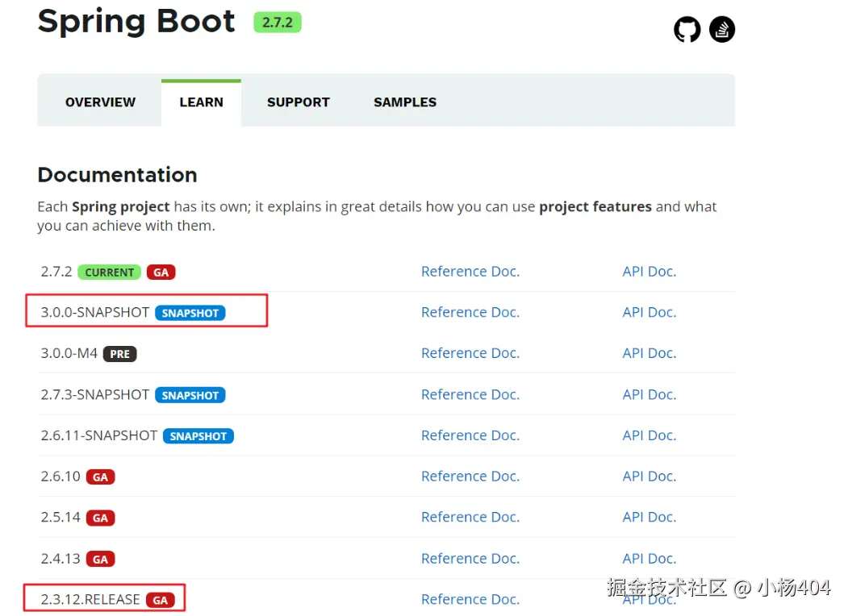Open API Doc. for 2.7.3-SNAPSHOT

[649, 394]
